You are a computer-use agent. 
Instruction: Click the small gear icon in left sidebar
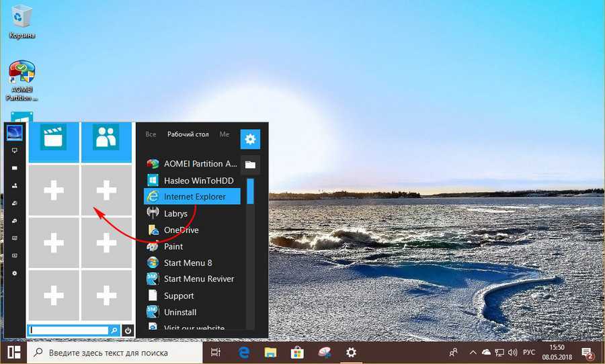[x=15, y=273]
